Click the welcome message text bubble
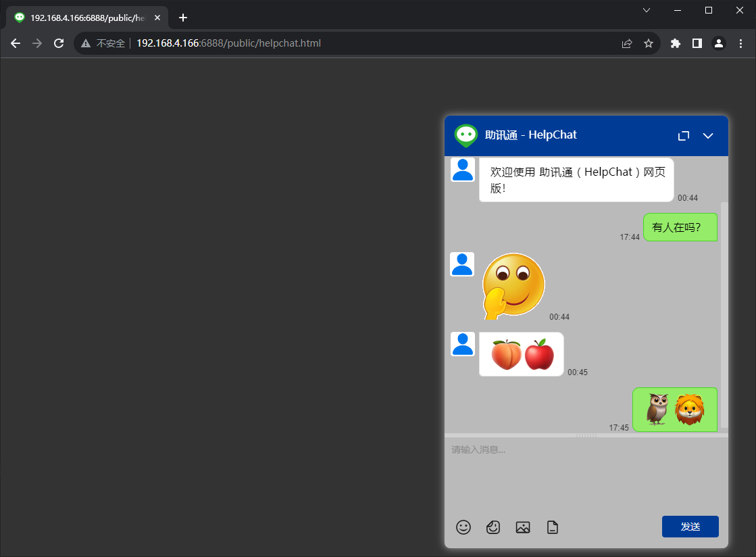 point(577,180)
